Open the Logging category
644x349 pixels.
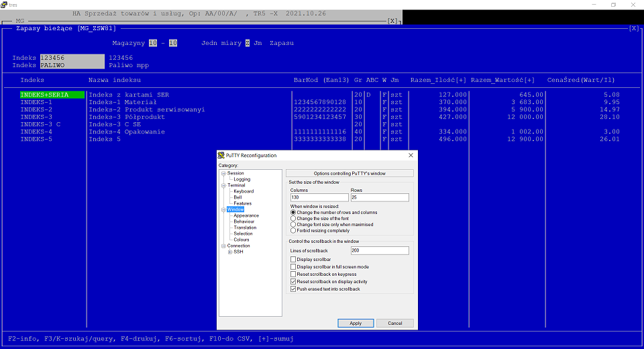tap(242, 179)
